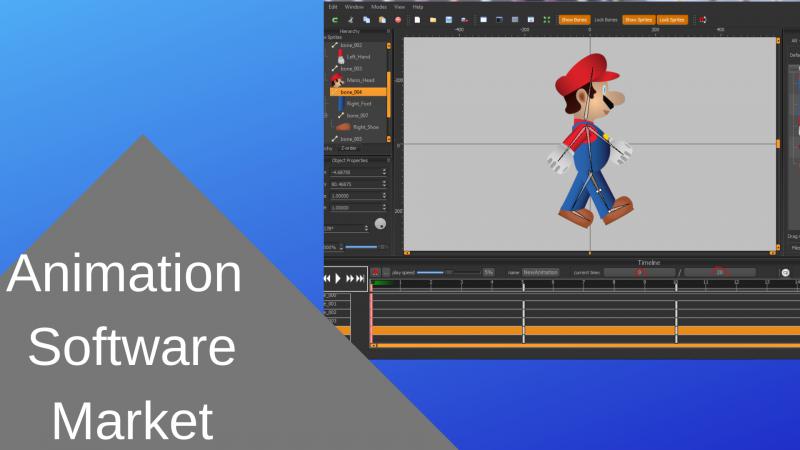
Task: Adjust the play speed slider
Action: [448, 272]
